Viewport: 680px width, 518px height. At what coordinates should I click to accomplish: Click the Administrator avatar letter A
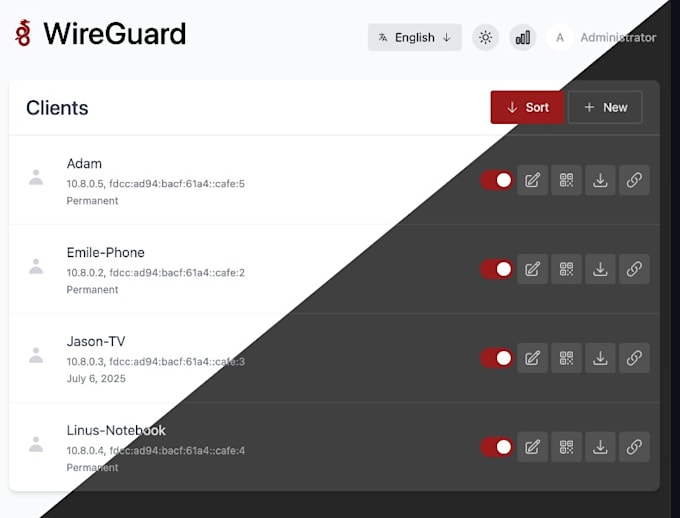pyautogui.click(x=560, y=38)
